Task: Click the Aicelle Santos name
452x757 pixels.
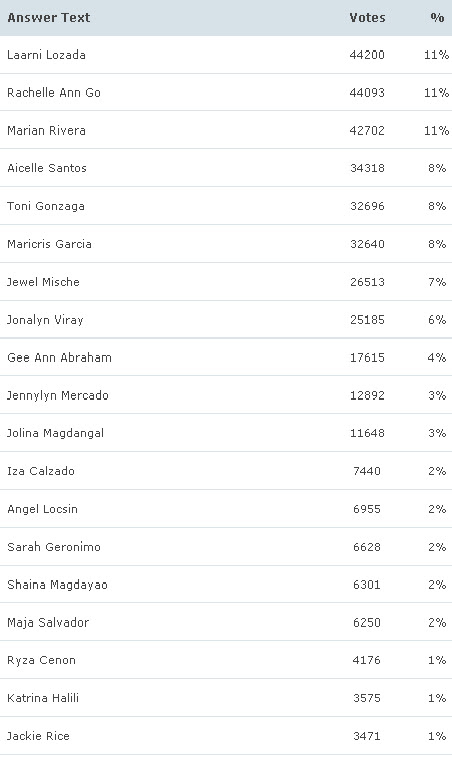Action: (47, 168)
